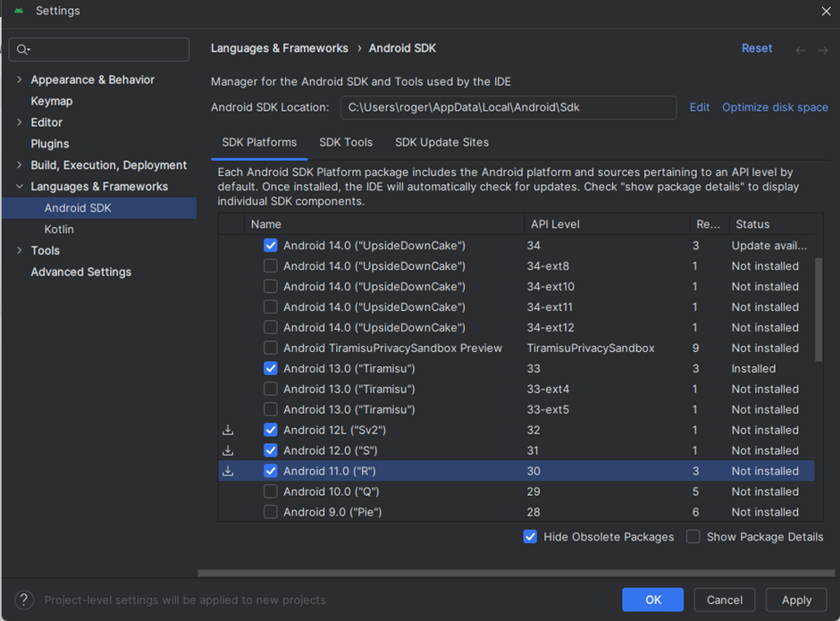This screenshot has width=840, height=621.
Task: Click 'TiramisuPrivacySandbox' API level cell
Action: 591,348
